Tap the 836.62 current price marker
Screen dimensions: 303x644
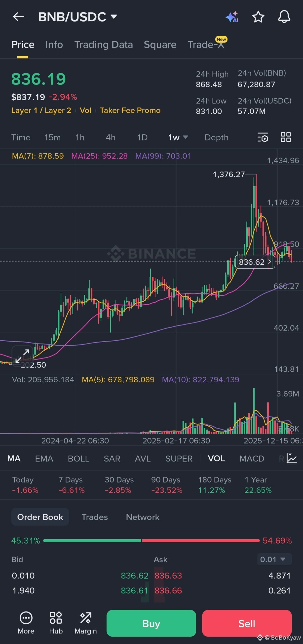(255, 262)
